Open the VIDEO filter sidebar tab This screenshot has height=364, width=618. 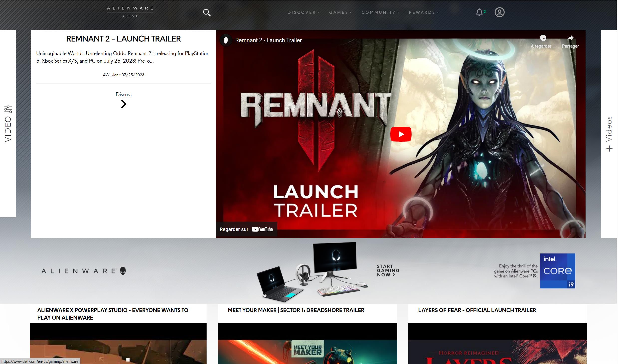pyautogui.click(x=8, y=124)
